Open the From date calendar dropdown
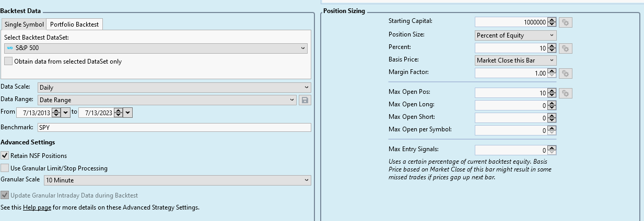This screenshot has width=644, height=221. click(65, 113)
